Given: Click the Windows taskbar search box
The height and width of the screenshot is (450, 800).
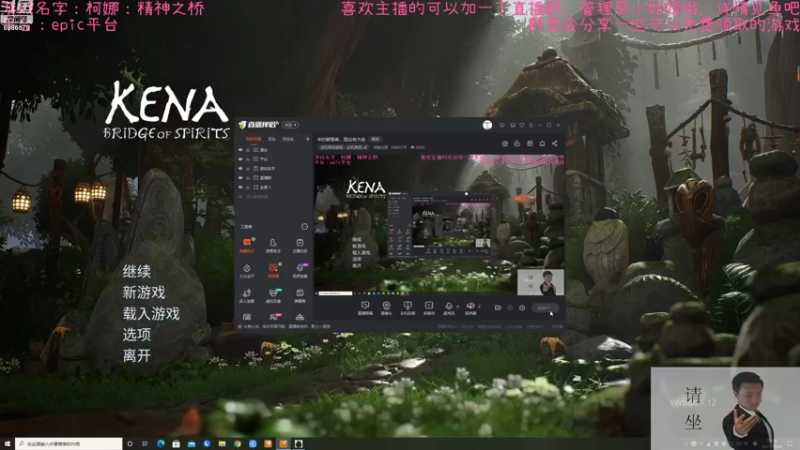Looking at the screenshot, I should point(68,444).
